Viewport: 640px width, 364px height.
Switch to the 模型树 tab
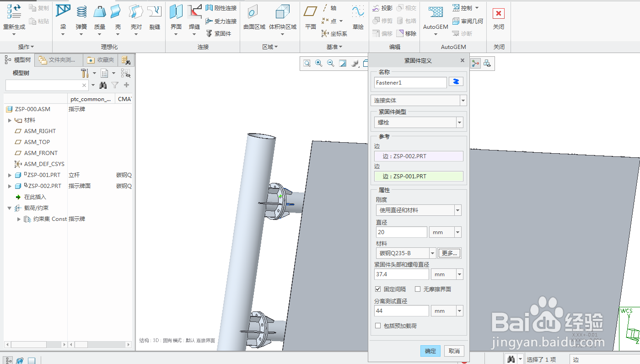tap(18, 60)
